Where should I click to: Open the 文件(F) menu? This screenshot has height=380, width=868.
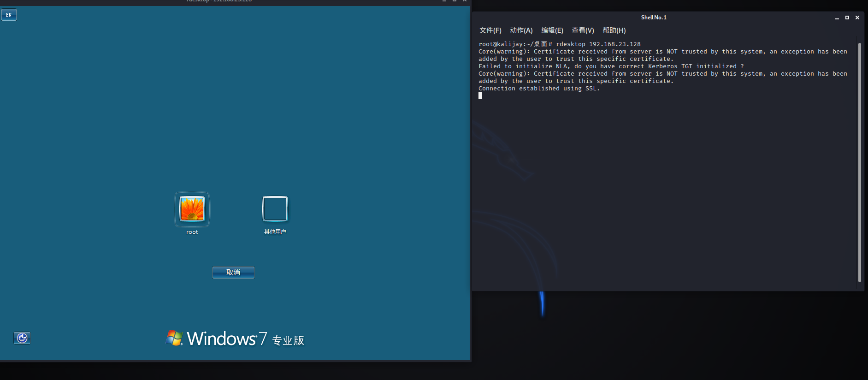point(490,30)
